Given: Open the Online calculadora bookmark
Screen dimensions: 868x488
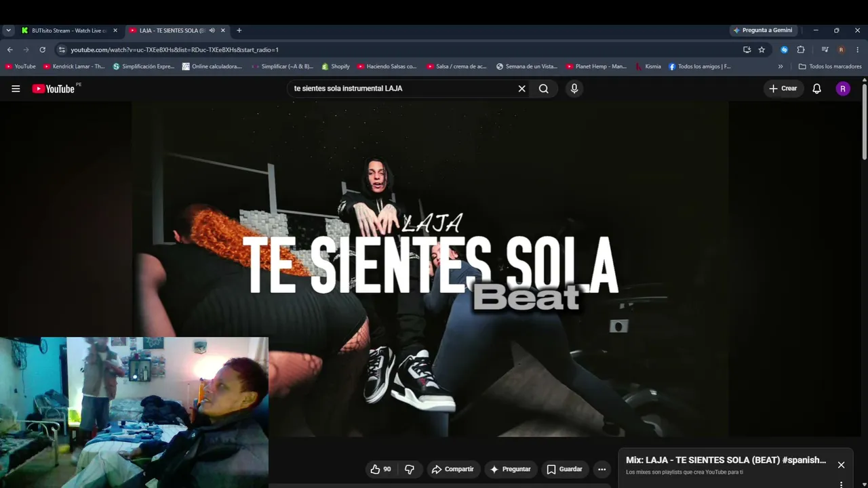Looking at the screenshot, I should (212, 66).
